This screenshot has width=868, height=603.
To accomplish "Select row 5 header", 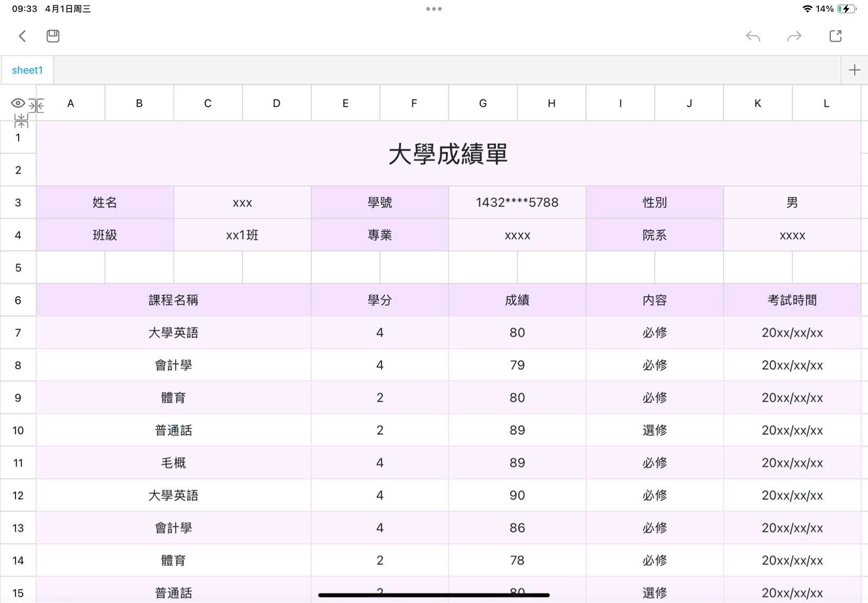I will tap(18, 267).
